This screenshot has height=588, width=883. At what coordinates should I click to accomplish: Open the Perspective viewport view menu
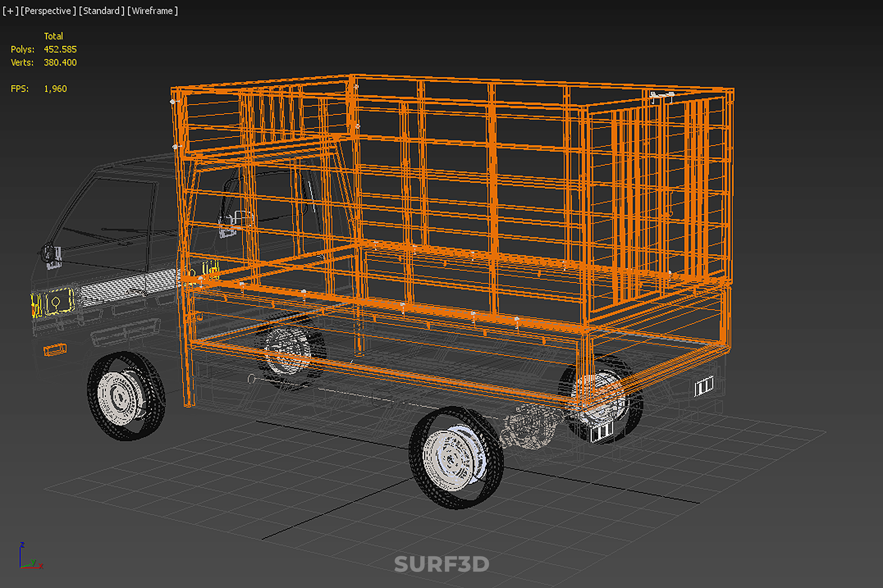tap(48, 11)
